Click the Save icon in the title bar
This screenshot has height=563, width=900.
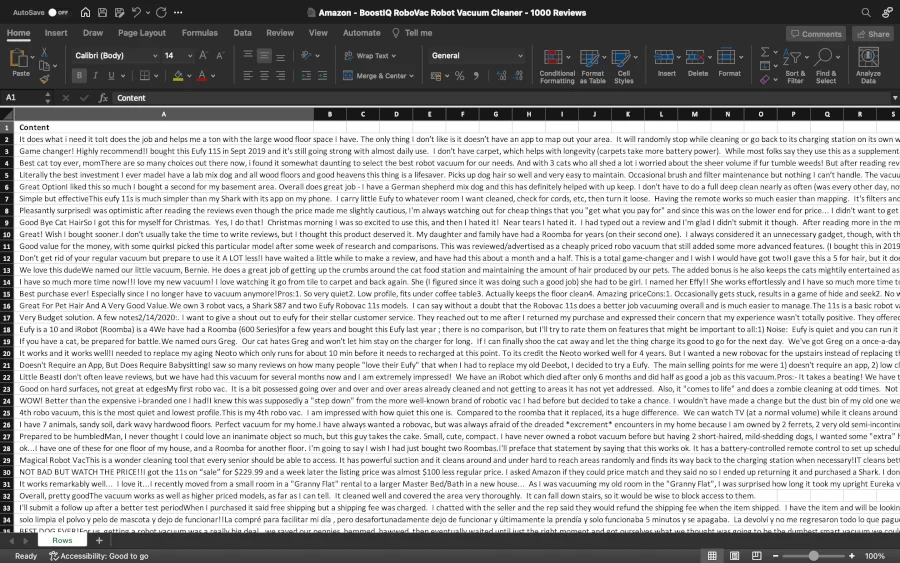[102, 12]
